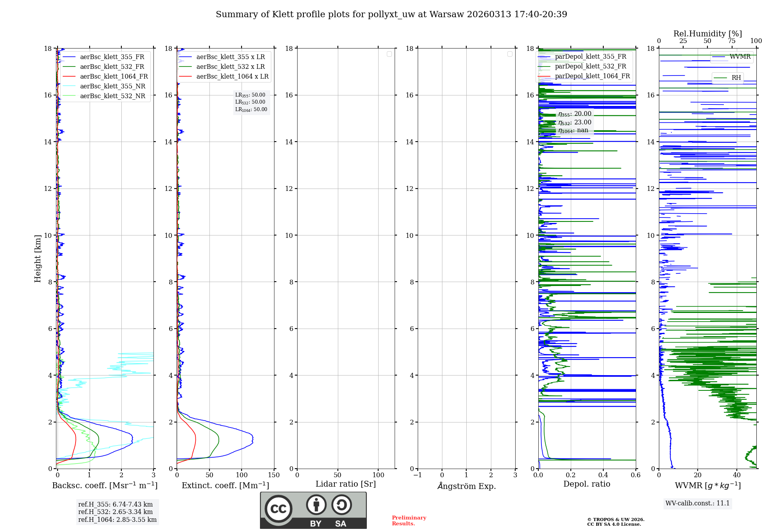Screen dimensions: 783x532
Task: Click the empty legend box in Ångström Exp. plot
Action: pyautogui.click(x=510, y=54)
